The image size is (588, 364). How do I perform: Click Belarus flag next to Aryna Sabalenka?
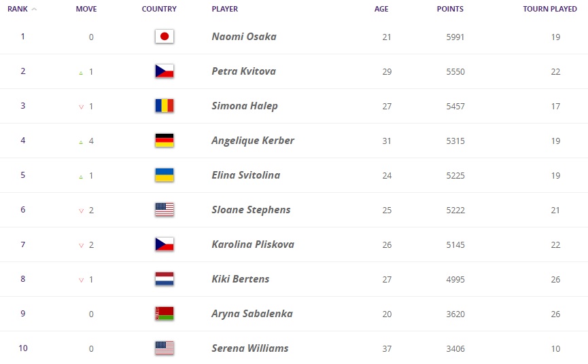click(x=165, y=314)
